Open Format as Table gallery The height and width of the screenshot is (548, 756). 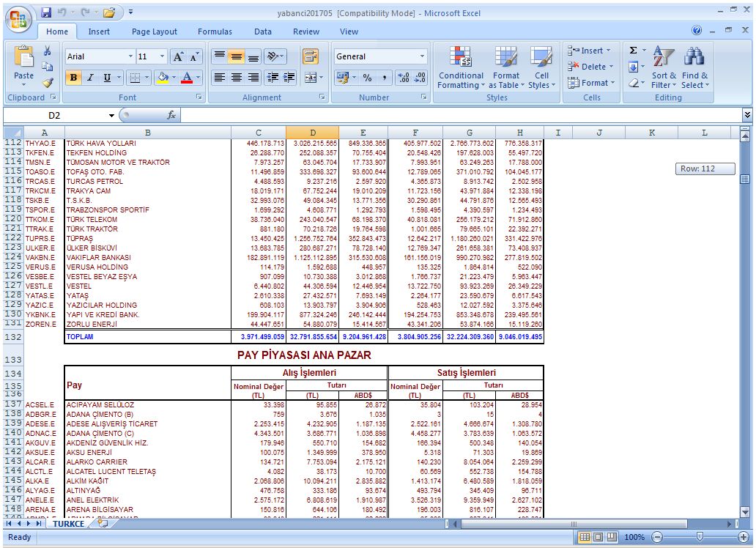coord(505,67)
